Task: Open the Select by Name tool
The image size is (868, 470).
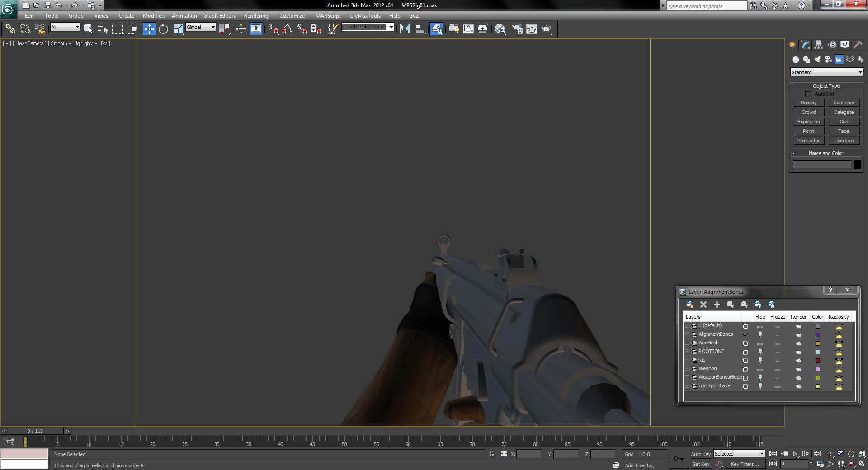Action: [x=103, y=29]
